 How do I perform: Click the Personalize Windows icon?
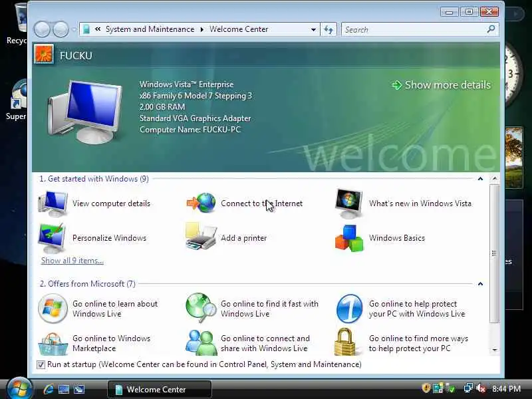(x=52, y=238)
